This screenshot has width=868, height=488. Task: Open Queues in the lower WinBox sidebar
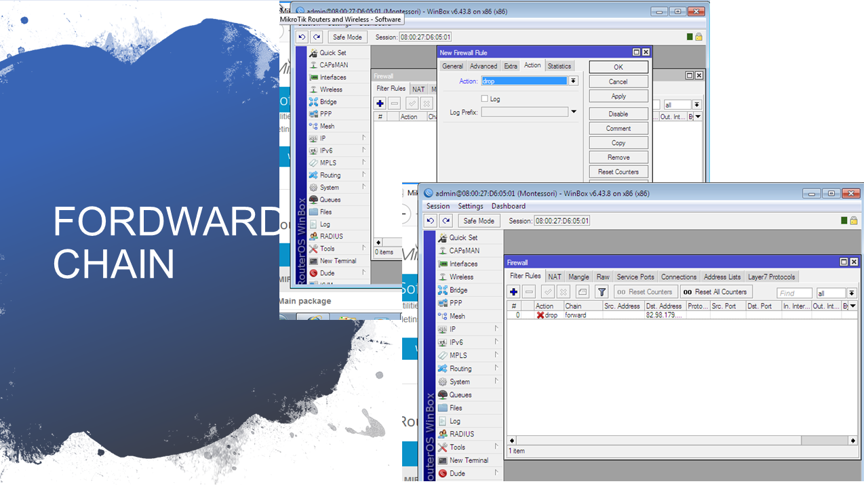point(460,394)
